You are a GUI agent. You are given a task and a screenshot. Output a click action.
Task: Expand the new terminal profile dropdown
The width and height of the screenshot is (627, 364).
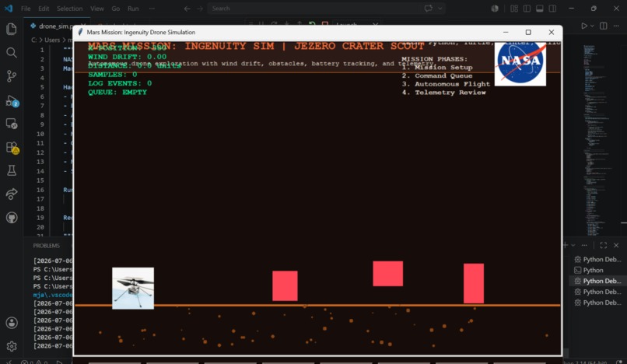pos(573,245)
